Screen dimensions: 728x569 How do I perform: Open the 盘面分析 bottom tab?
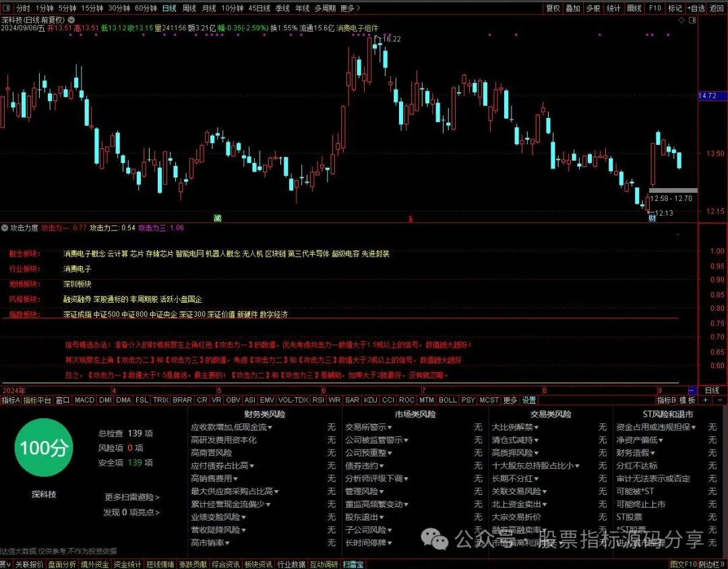62,564
